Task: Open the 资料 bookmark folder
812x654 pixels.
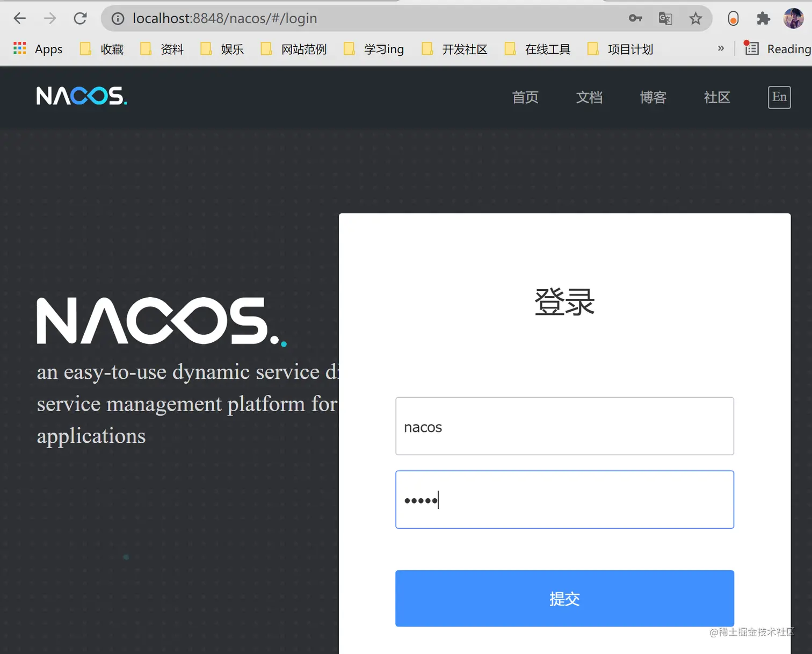Action: pyautogui.click(x=162, y=49)
